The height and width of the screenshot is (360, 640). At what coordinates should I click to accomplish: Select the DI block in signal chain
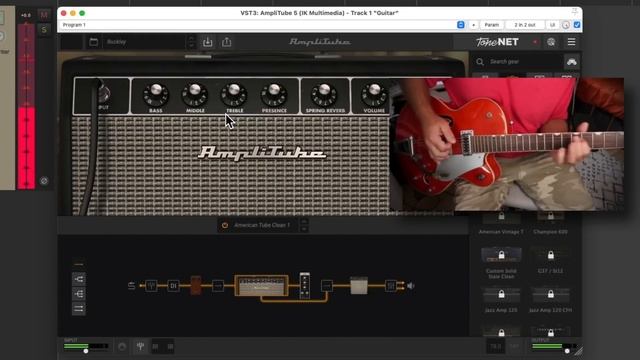(173, 286)
